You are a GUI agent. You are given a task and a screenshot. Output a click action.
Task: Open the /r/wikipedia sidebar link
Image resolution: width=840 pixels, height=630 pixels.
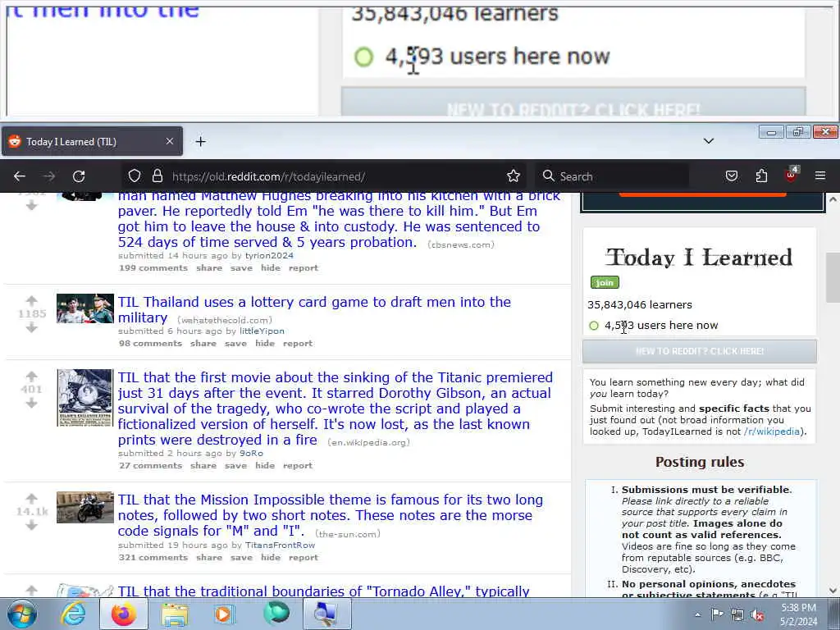click(771, 431)
